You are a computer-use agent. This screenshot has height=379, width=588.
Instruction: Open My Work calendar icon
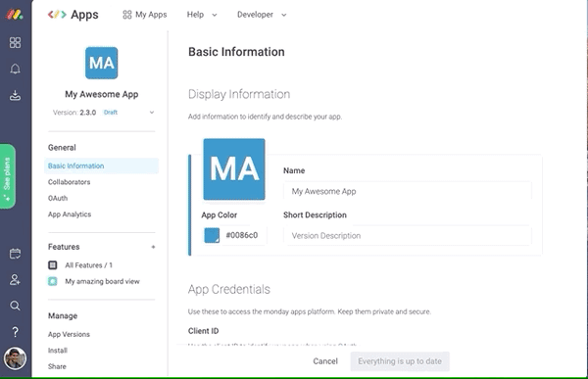tap(15, 254)
